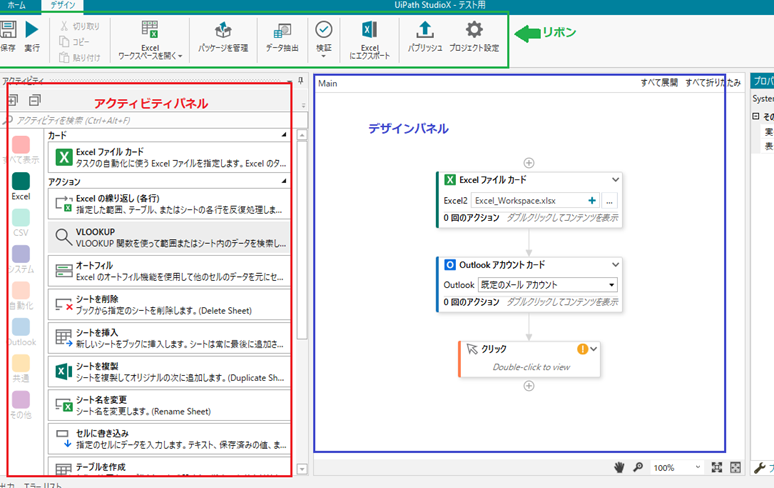Add activity with plus below クリック

point(529,386)
